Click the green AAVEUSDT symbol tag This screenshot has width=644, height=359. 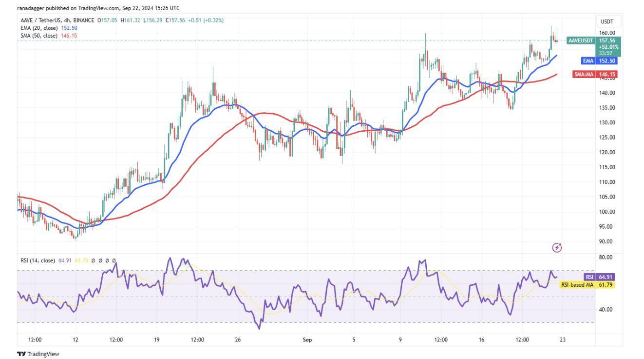(x=581, y=40)
